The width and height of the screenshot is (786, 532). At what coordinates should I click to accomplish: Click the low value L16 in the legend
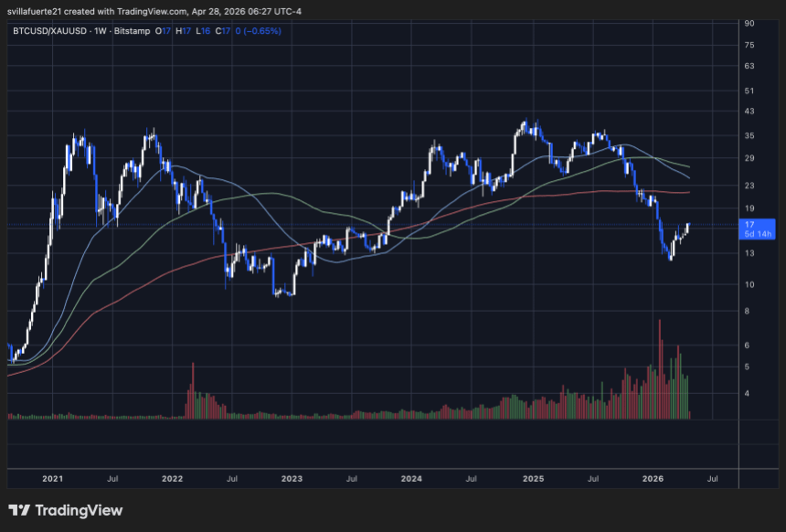201,31
